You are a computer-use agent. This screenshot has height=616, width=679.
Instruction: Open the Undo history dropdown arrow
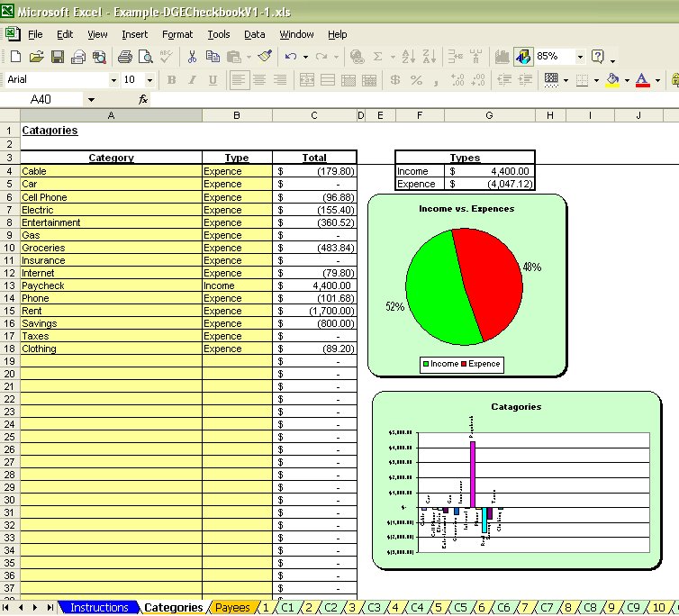point(305,57)
